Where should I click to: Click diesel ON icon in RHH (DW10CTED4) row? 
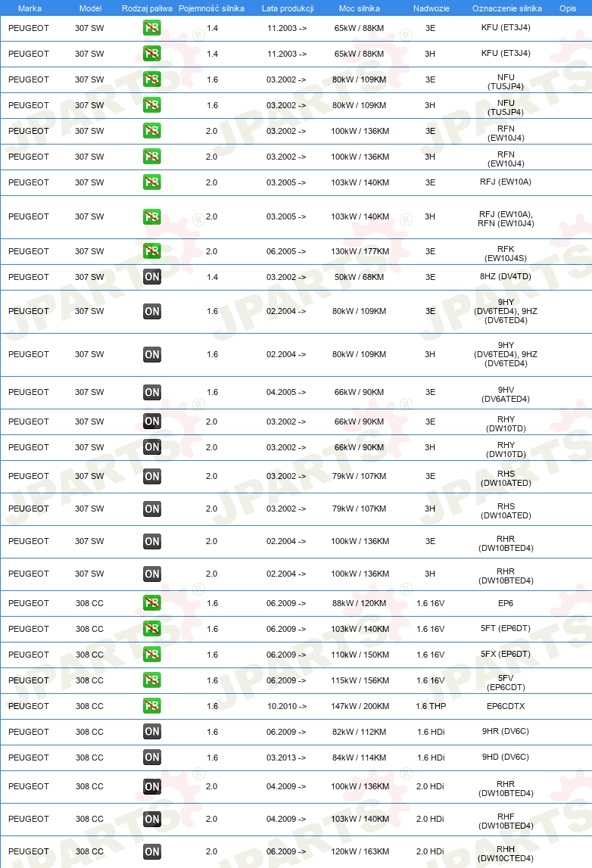point(151,851)
